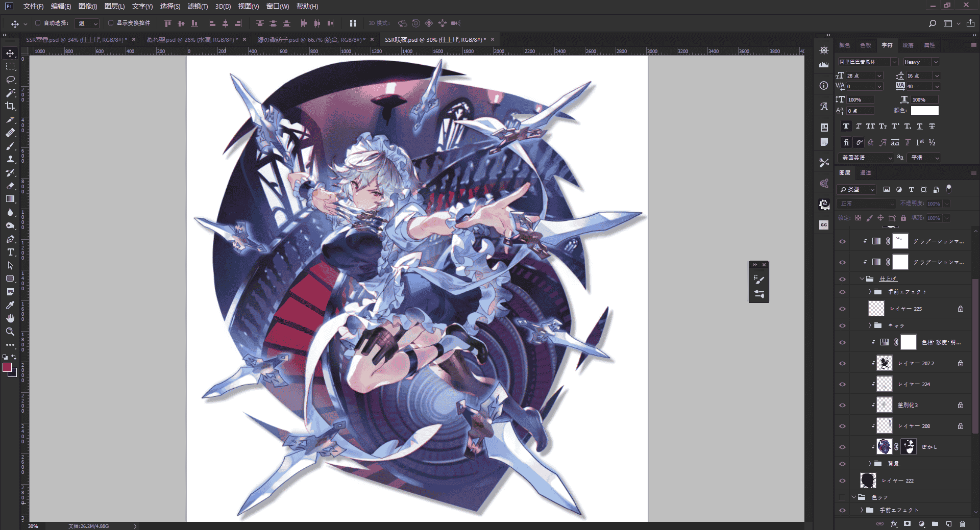980x530 pixels.
Task: Hide the 差別化3 layer
Action: tap(842, 405)
